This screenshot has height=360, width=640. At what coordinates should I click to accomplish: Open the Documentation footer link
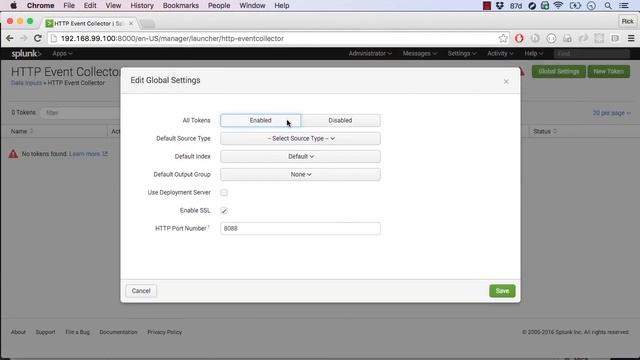(x=118, y=332)
